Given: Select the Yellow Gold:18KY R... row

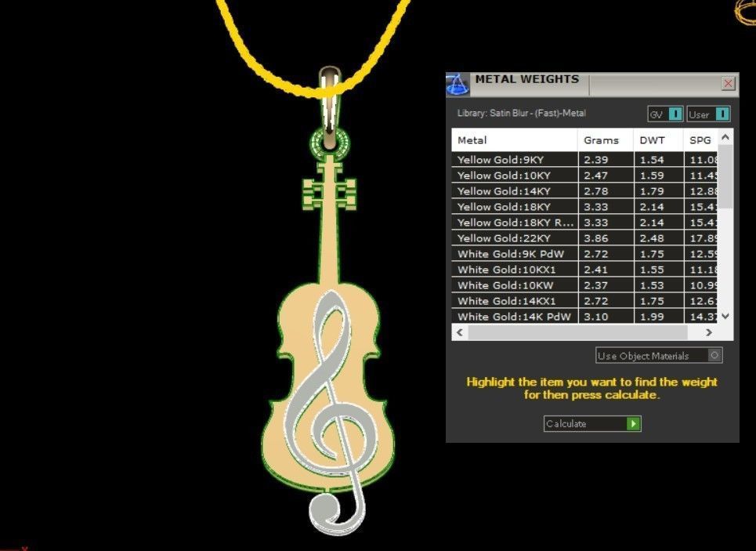Looking at the screenshot, I should (x=584, y=223).
